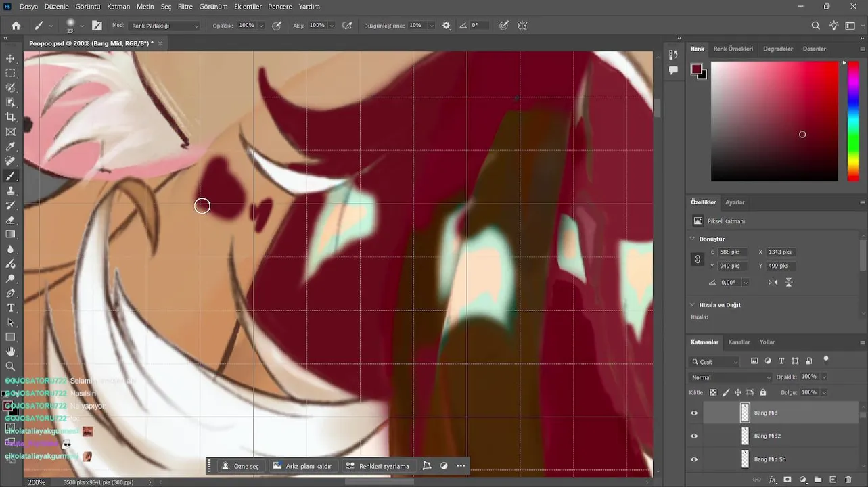Open layer Dolgu fill dropdown

[823, 392]
